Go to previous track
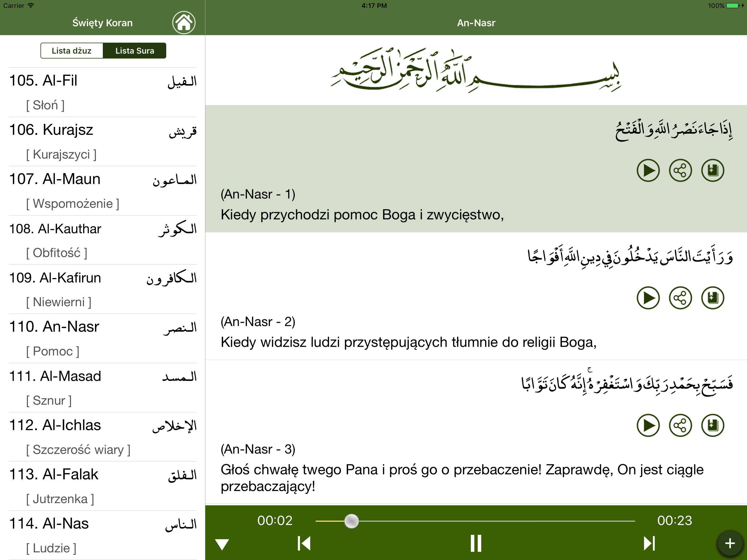 click(304, 543)
